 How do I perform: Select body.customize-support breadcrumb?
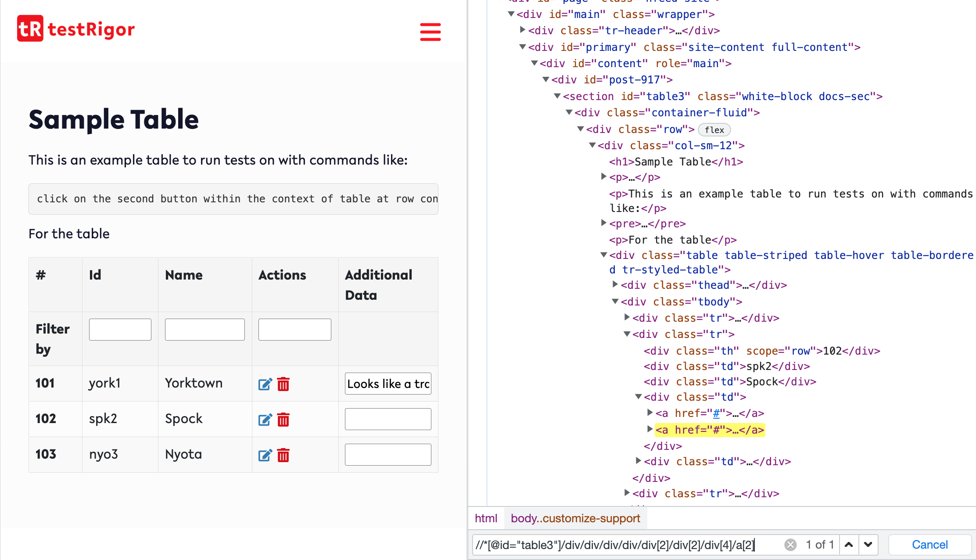point(575,518)
